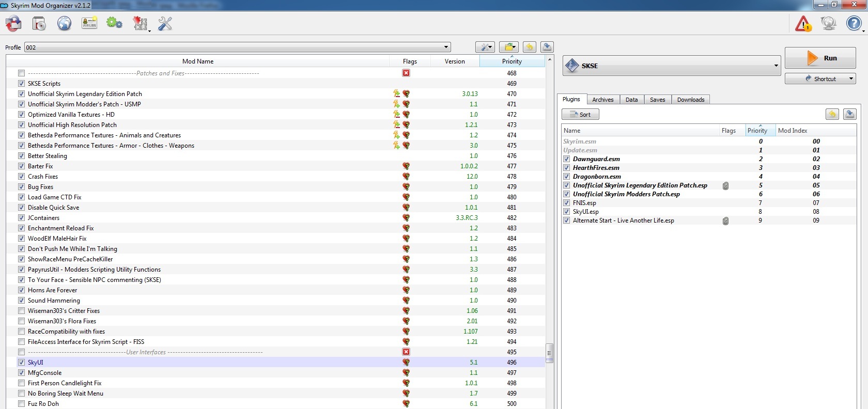Restore mod list backup icon
The width and height of the screenshot is (868, 409).
click(530, 47)
